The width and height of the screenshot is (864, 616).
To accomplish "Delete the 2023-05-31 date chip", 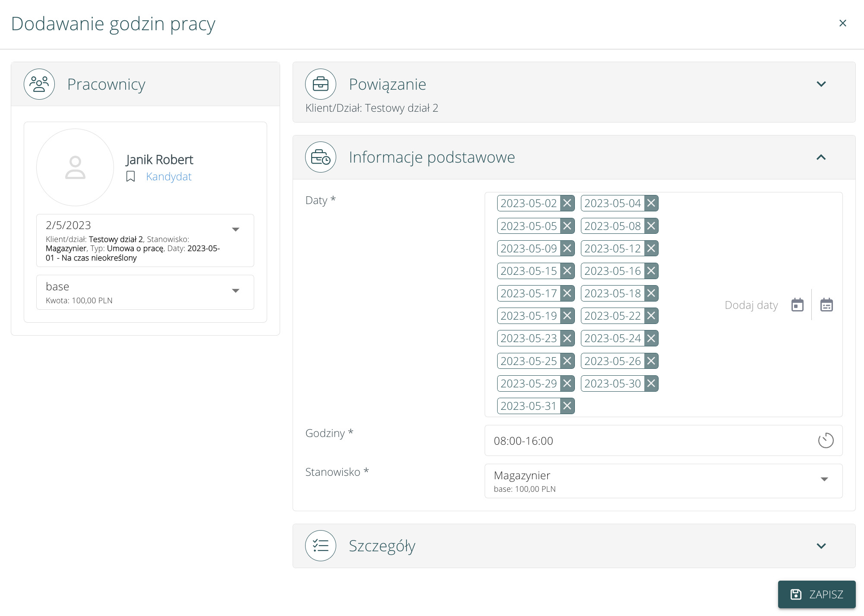I will click(567, 406).
